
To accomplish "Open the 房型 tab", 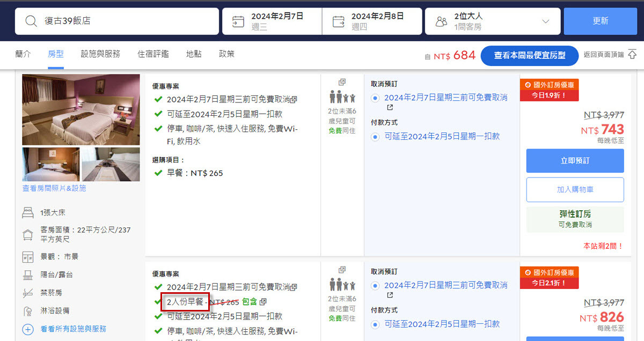I will [56, 54].
